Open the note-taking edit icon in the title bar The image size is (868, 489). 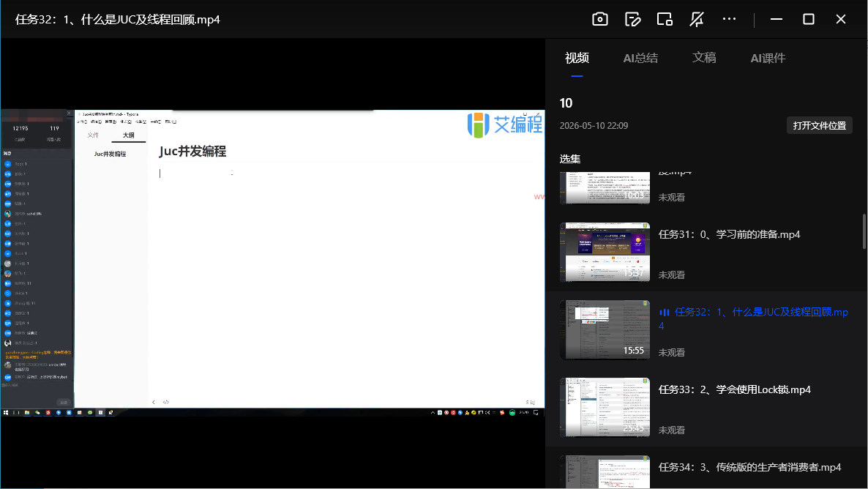(633, 19)
